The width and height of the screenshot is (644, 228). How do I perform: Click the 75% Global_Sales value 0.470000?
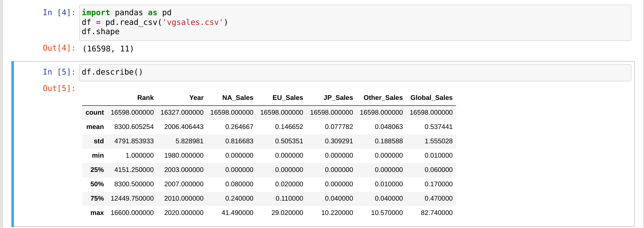pos(439,198)
